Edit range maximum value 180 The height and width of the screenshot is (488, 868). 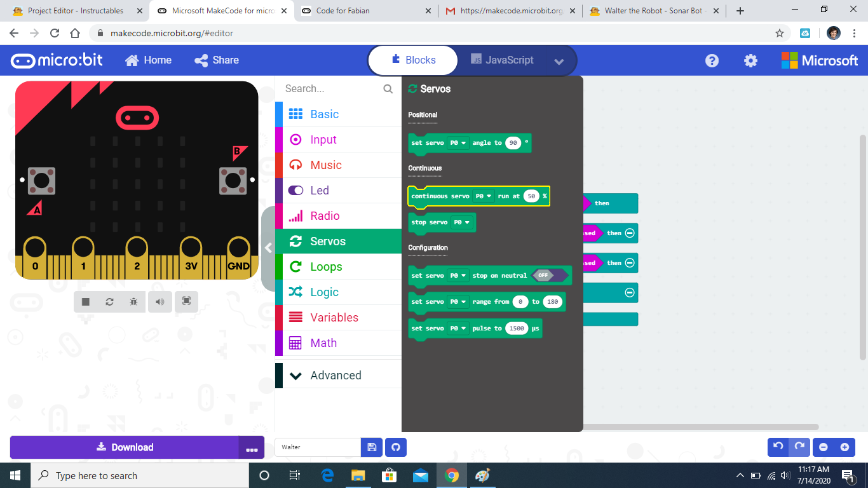pyautogui.click(x=552, y=302)
